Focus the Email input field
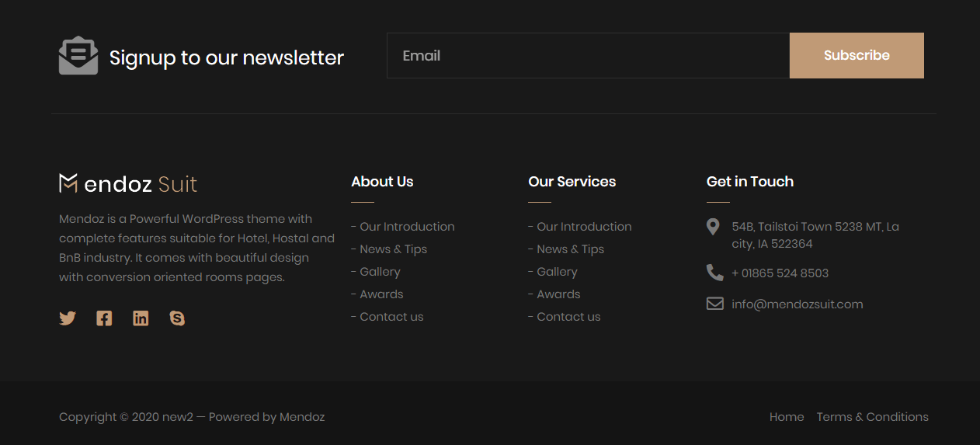980x445 pixels. click(x=588, y=56)
